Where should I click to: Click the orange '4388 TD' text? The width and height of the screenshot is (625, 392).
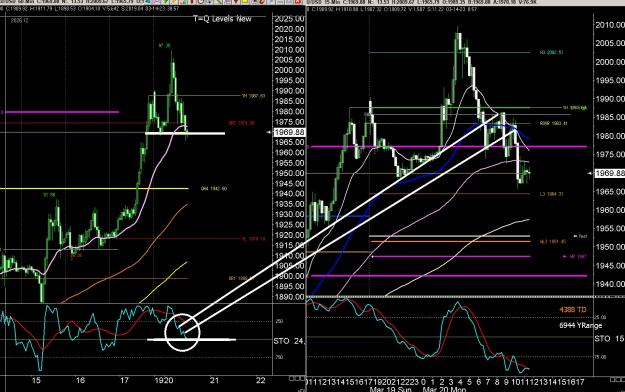click(x=573, y=310)
